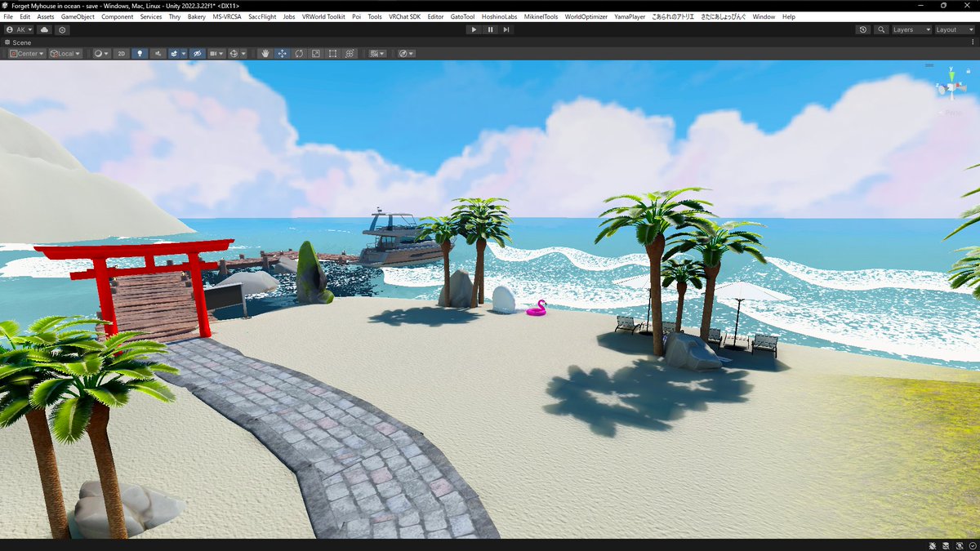Click the bug icon in the status bar
Image resolution: width=980 pixels, height=551 pixels.
click(933, 545)
